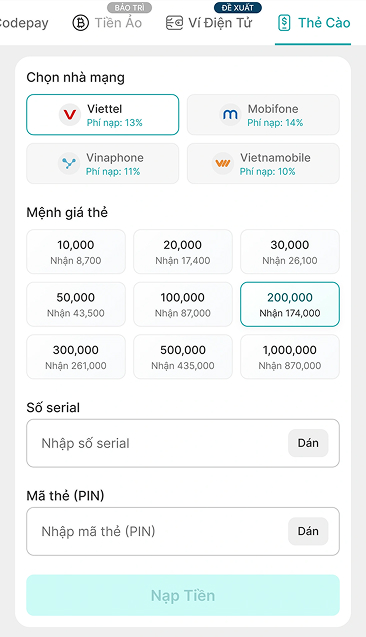Select the 500,000 card value
Viewport: 366px width, 637px height.
[183, 357]
